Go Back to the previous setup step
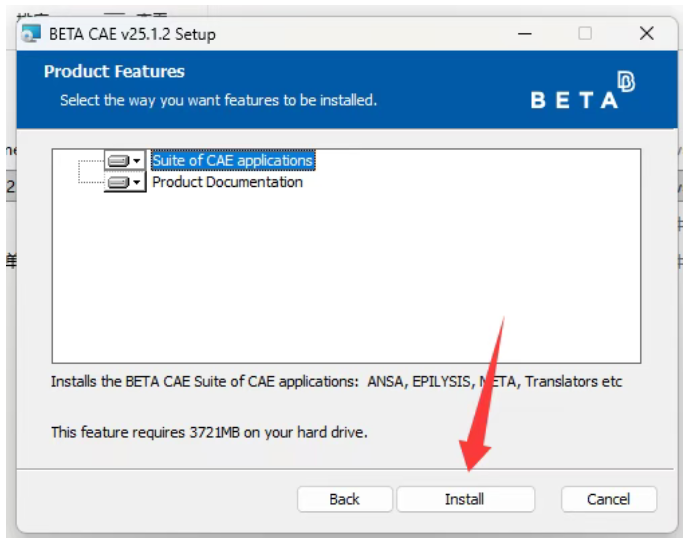Screen dimensions: 686x542 click(345, 499)
